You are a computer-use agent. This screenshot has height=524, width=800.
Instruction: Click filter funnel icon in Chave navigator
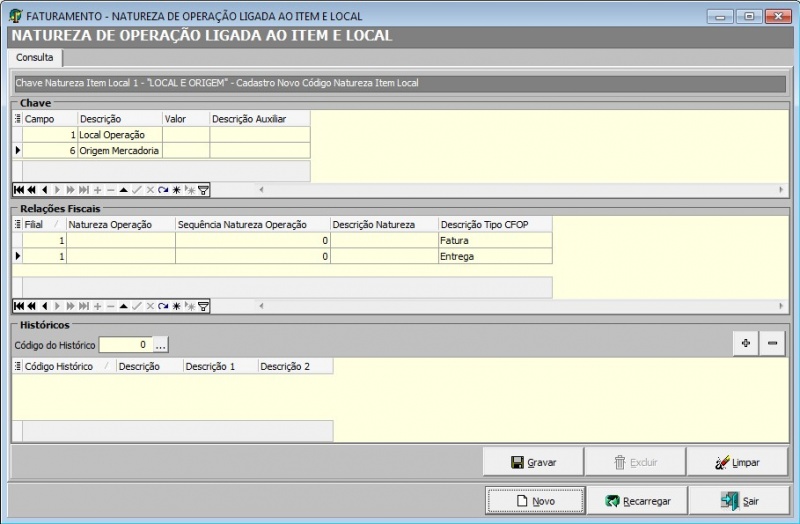[x=204, y=190]
